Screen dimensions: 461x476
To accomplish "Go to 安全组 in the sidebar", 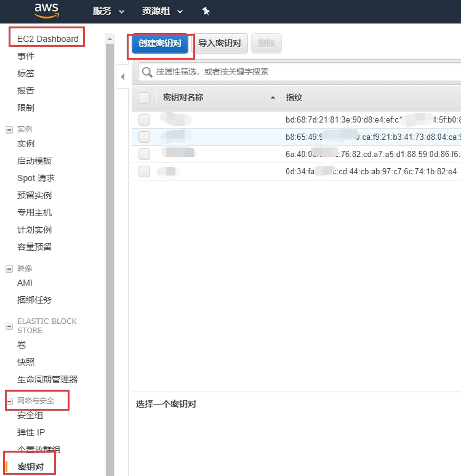I will [30, 416].
